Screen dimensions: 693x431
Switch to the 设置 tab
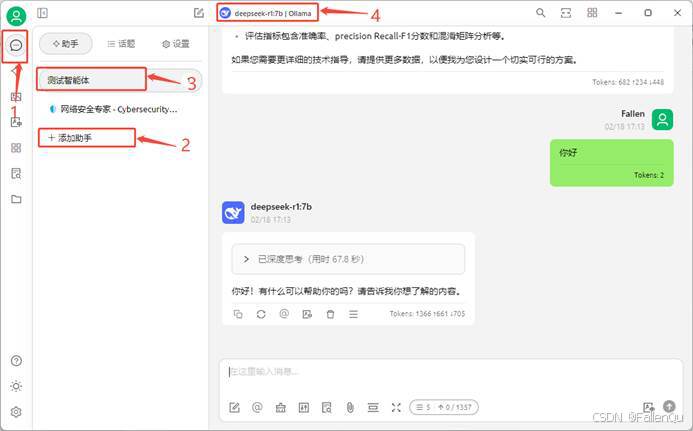176,44
